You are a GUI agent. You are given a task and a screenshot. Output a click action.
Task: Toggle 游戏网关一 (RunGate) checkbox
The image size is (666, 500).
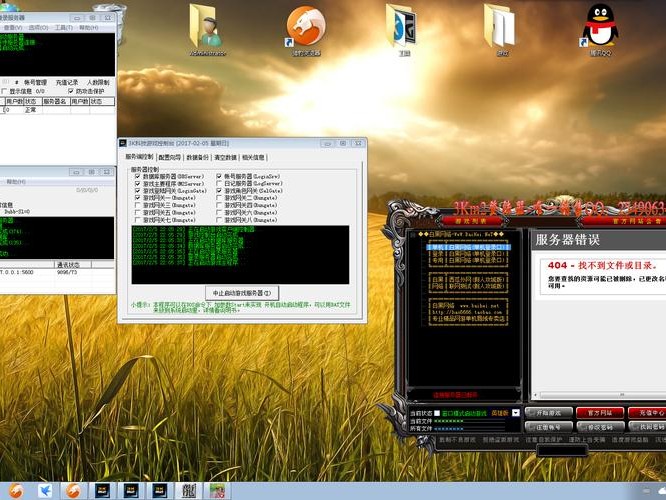[x=137, y=198]
